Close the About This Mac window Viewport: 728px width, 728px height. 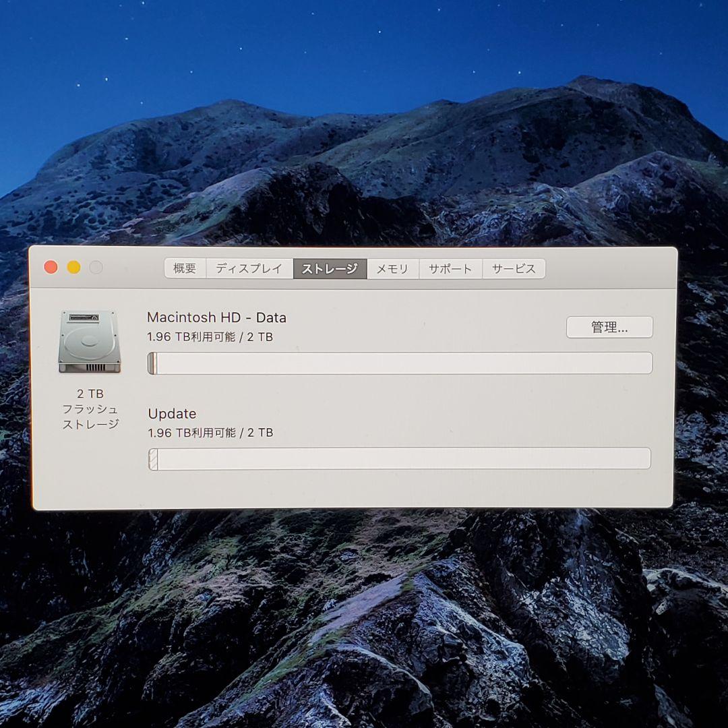(x=51, y=266)
